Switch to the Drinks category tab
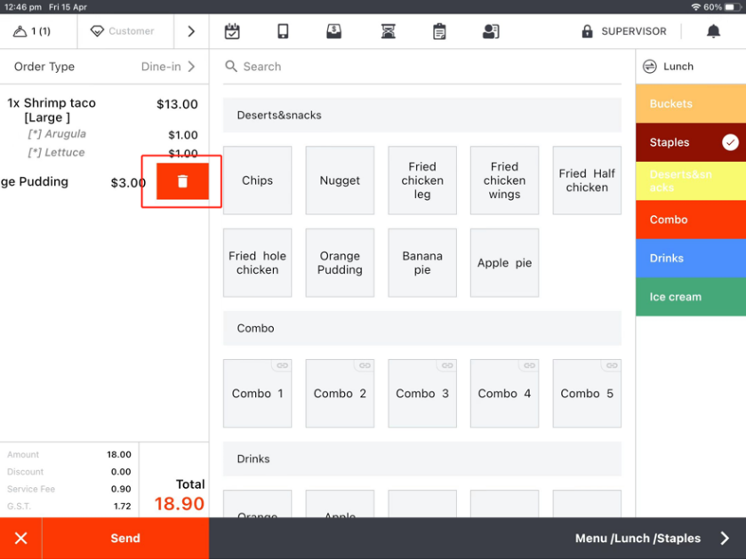The width and height of the screenshot is (746, 560). 690,259
